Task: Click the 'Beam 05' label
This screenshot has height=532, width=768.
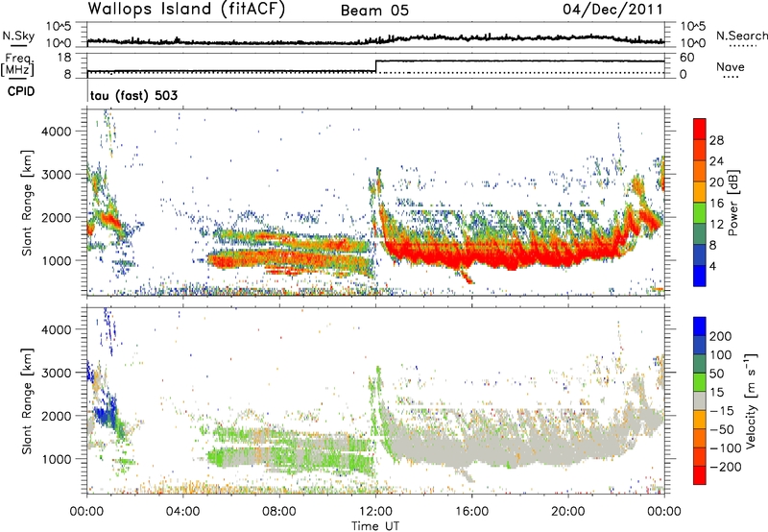Action: [374, 11]
